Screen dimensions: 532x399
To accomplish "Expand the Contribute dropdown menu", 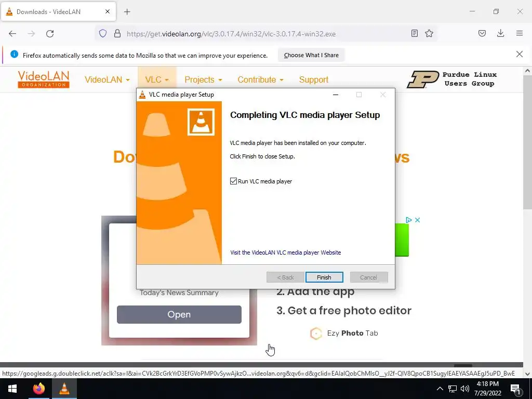I will tap(261, 79).
